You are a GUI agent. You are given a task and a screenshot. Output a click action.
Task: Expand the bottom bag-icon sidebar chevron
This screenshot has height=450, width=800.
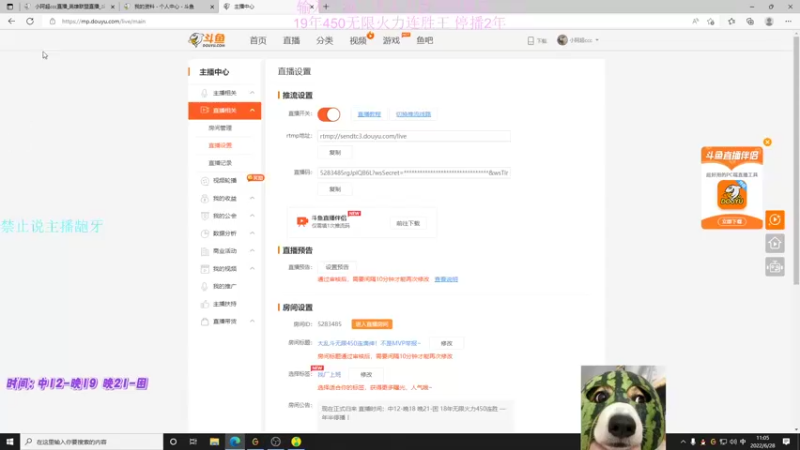(x=252, y=321)
